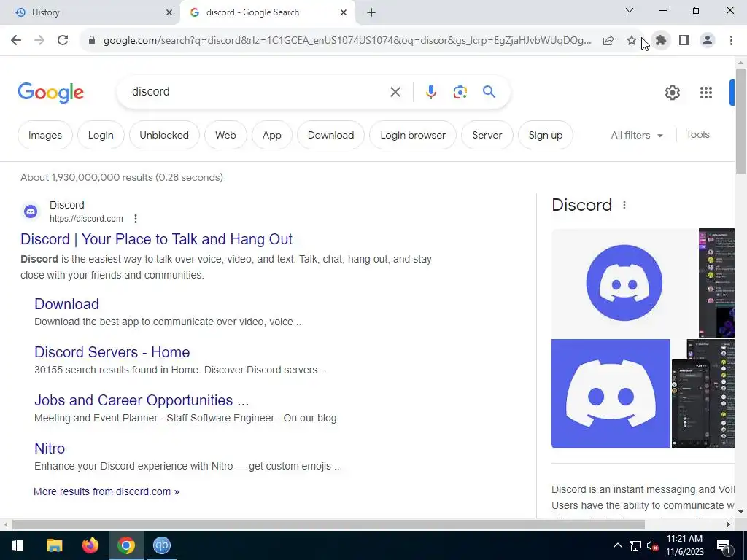Click the https://discord.com URL text
Screen dimensions: 747x560
pyautogui.click(x=86, y=219)
